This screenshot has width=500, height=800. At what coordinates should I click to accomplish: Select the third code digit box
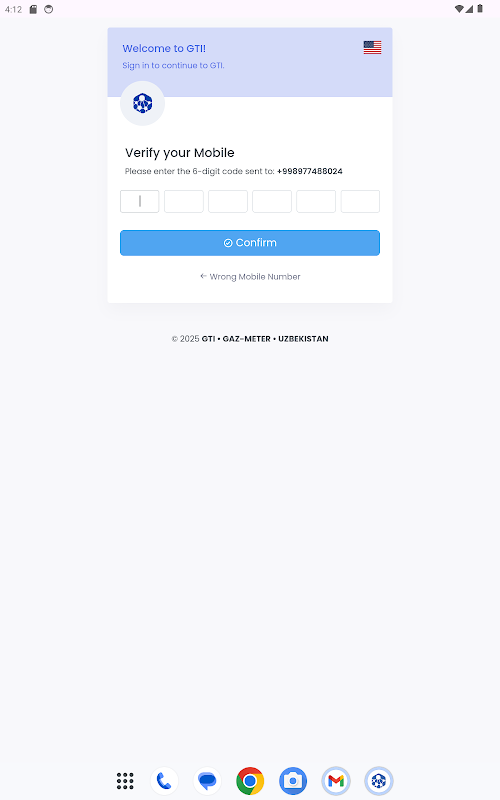pos(228,201)
